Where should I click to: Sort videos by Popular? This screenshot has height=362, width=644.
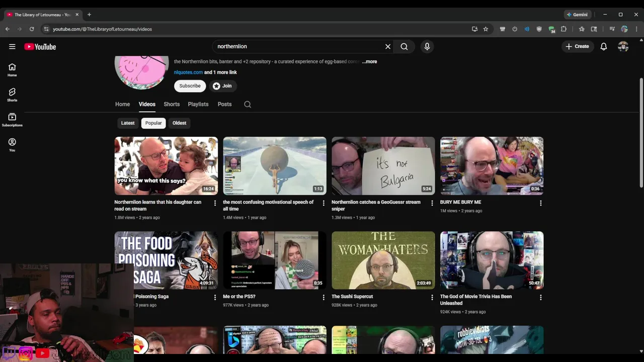pos(153,123)
